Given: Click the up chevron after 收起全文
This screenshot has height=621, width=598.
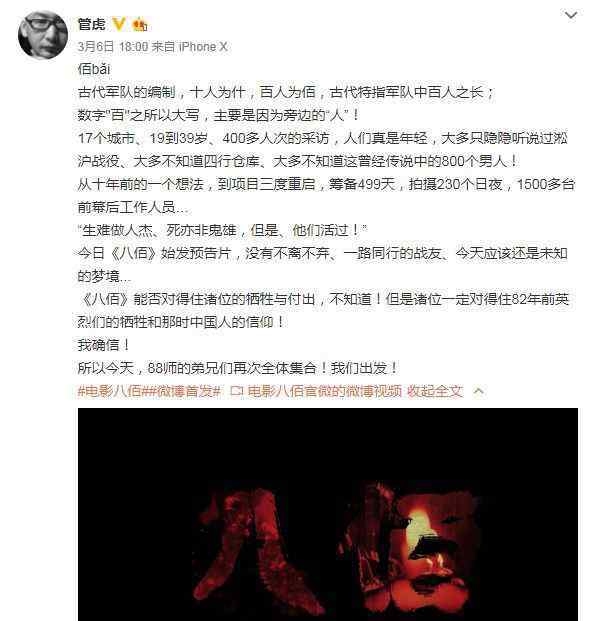Looking at the screenshot, I should click(478, 391).
